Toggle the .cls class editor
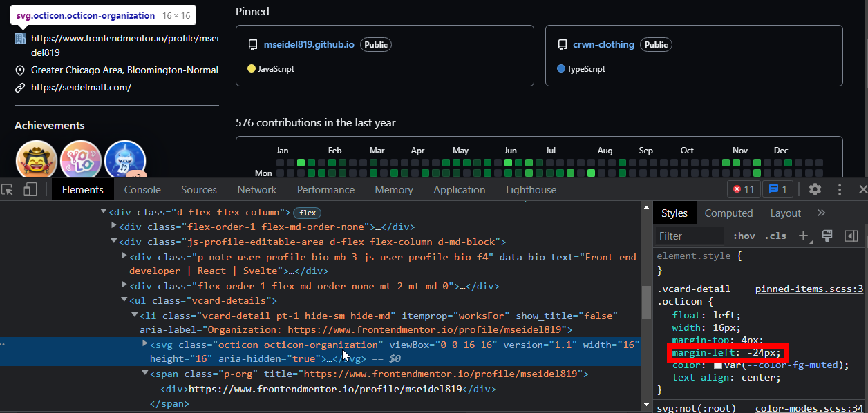This screenshot has height=413, width=868. 777,236
